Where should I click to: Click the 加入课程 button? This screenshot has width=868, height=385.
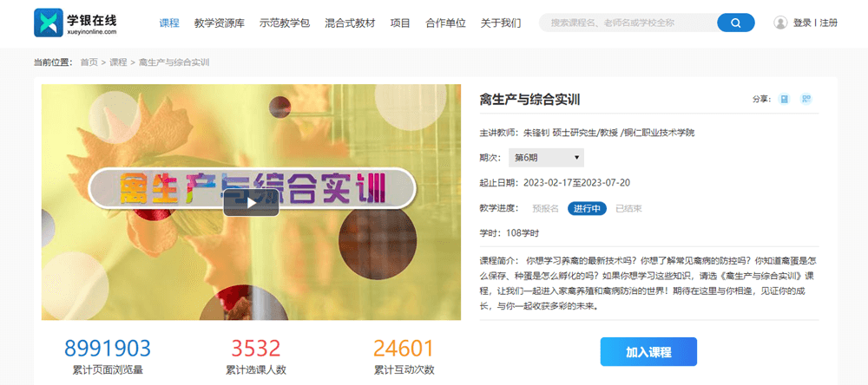(x=648, y=352)
